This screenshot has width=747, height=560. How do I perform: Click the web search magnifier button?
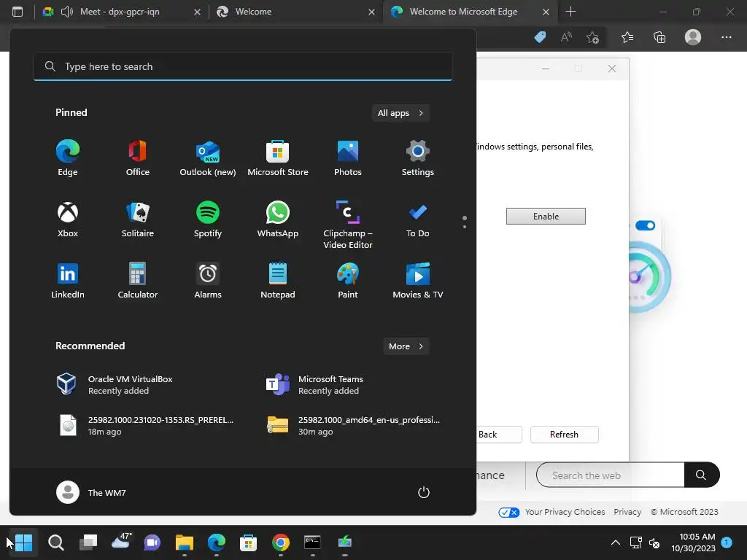pos(701,475)
